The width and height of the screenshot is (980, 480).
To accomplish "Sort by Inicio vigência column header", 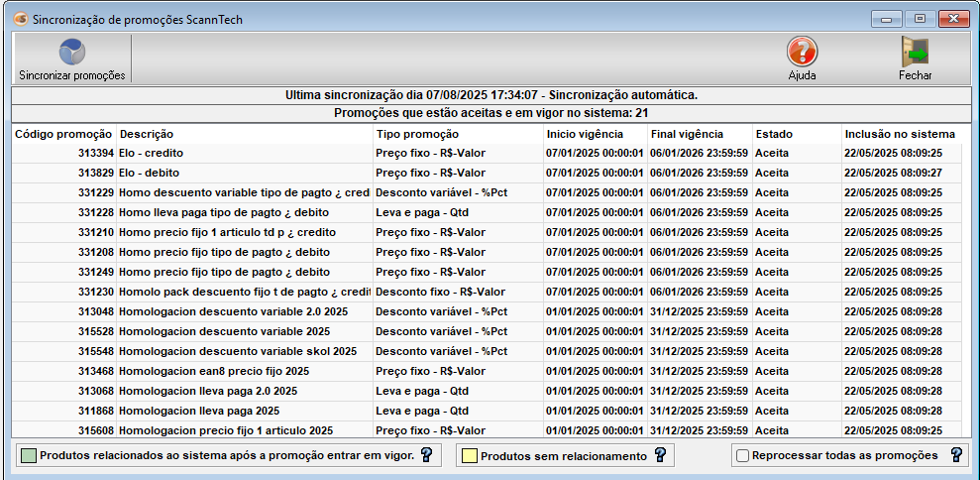I will [x=594, y=134].
